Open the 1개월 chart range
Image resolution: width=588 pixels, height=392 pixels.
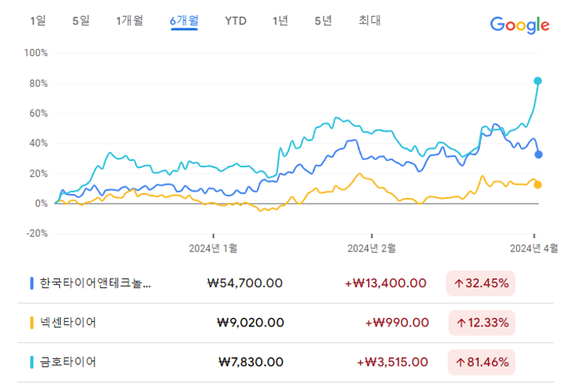[129, 21]
